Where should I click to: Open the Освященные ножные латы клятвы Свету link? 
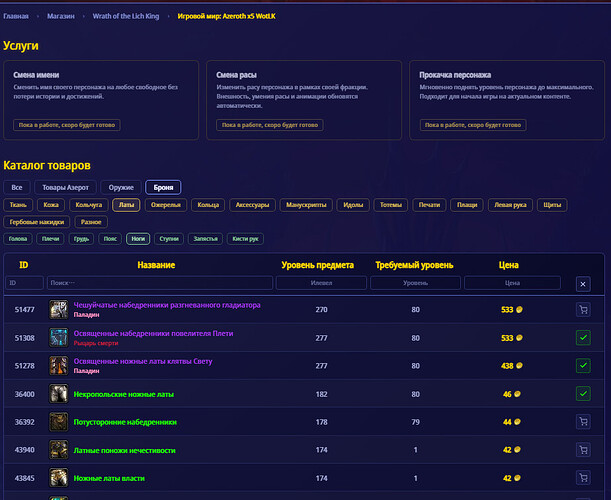143,361
